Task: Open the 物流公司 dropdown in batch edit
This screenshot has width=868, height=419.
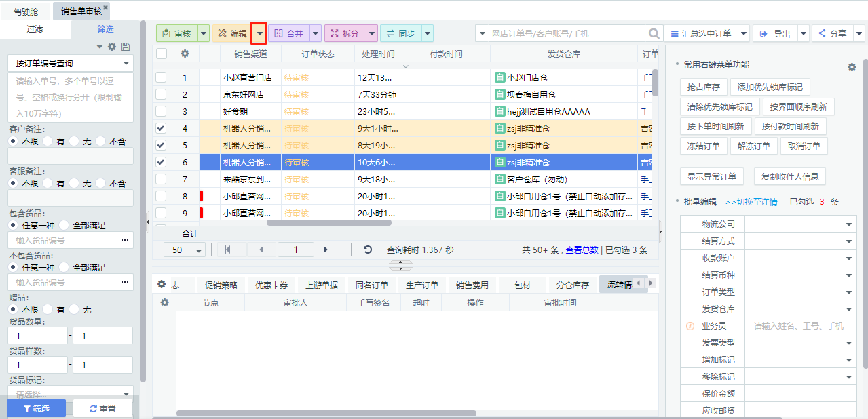Action: coord(848,224)
